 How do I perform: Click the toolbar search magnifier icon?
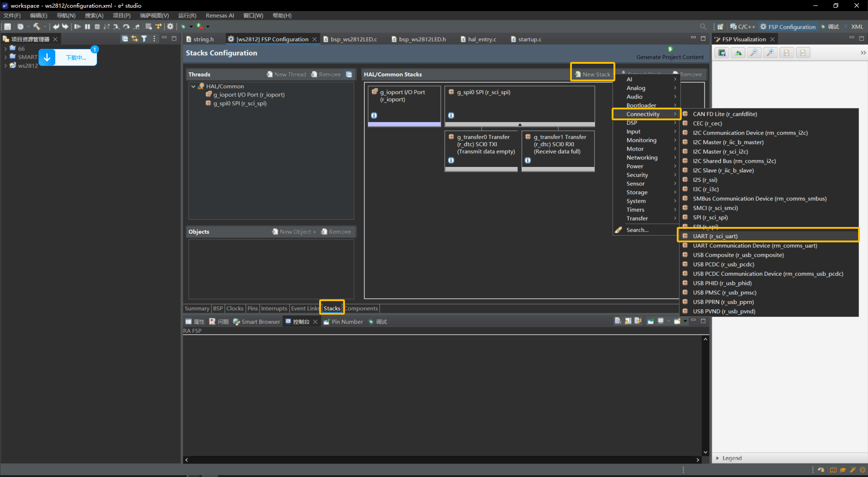point(703,27)
